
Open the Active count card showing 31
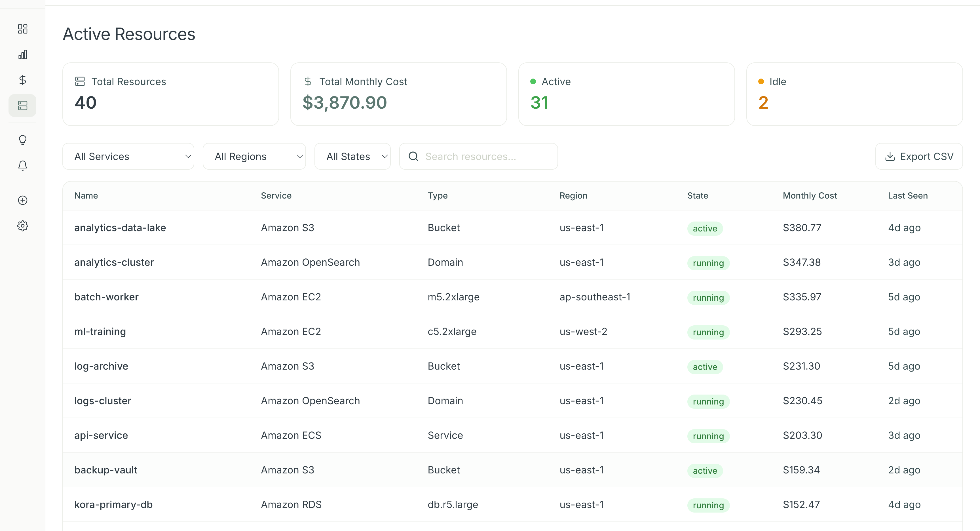626,94
